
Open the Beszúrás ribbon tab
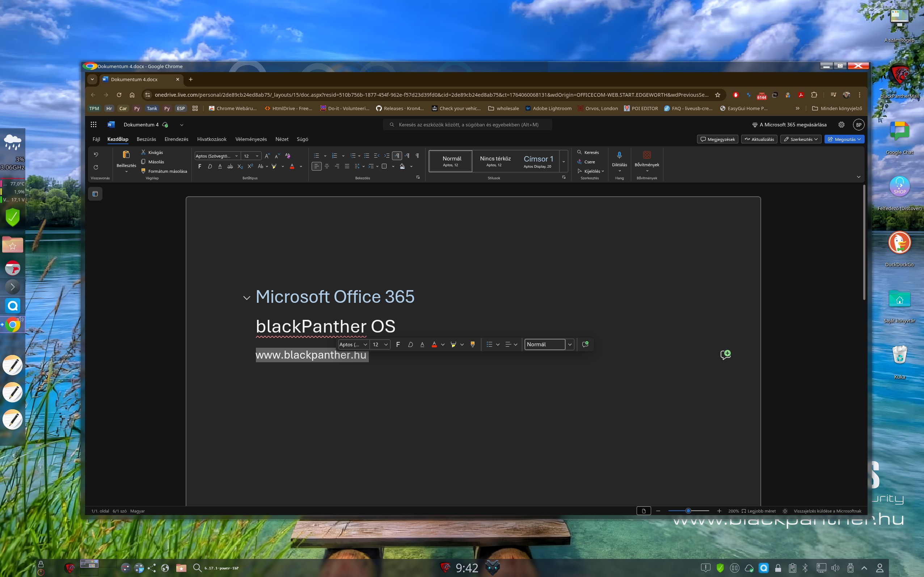tap(146, 139)
